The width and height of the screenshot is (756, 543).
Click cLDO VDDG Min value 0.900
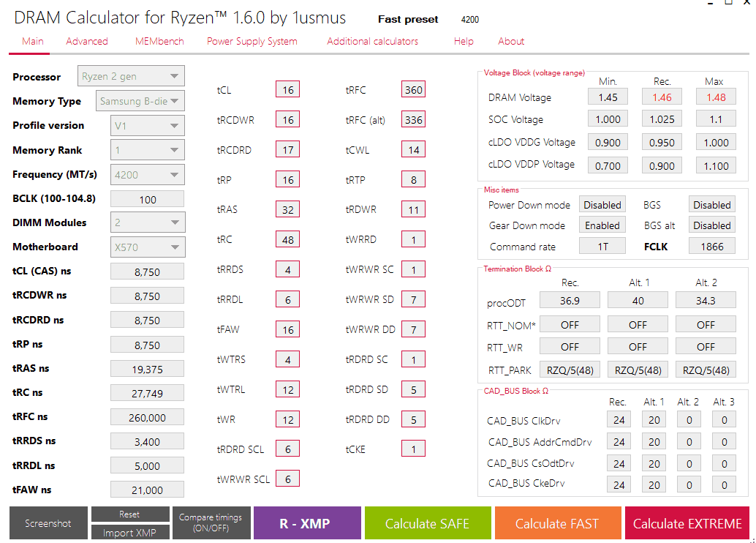pos(608,143)
